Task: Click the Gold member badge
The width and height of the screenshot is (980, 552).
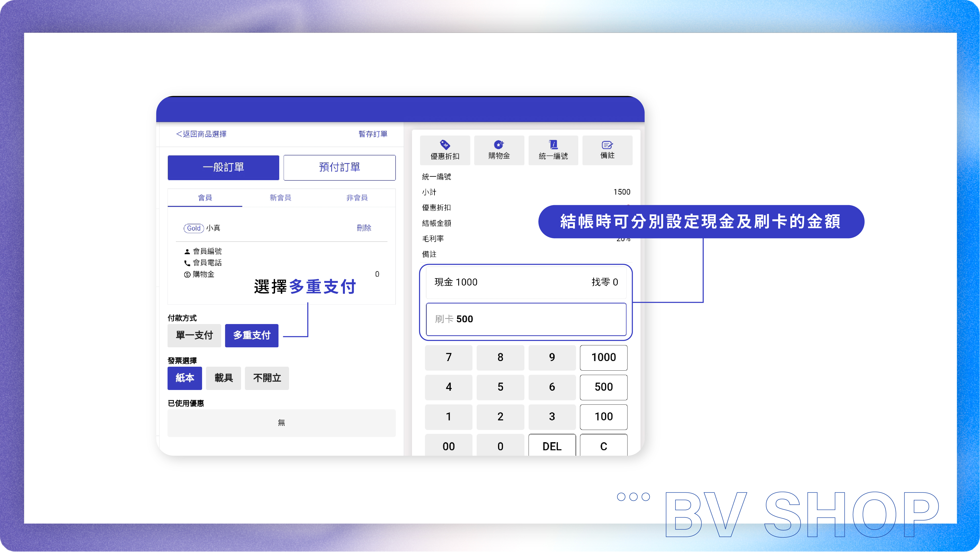Action: pos(194,228)
